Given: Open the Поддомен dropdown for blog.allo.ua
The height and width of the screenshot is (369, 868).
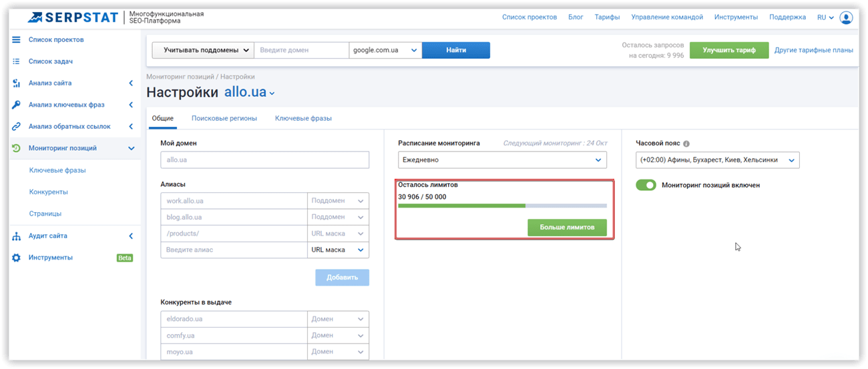Looking at the screenshot, I should pos(338,217).
